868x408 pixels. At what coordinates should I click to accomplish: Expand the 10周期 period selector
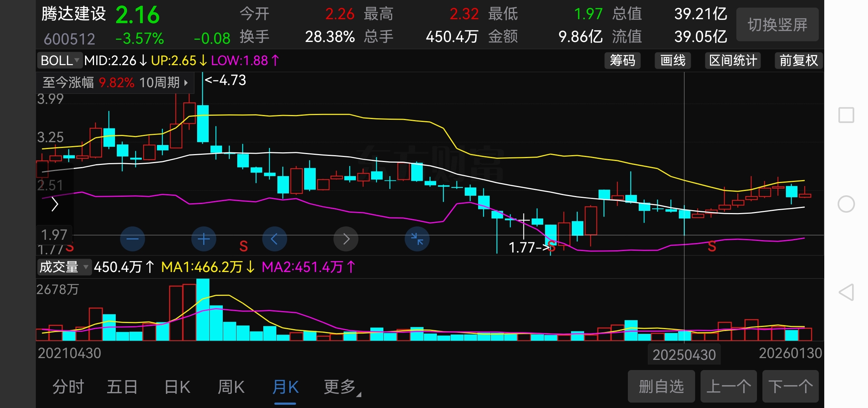163,82
